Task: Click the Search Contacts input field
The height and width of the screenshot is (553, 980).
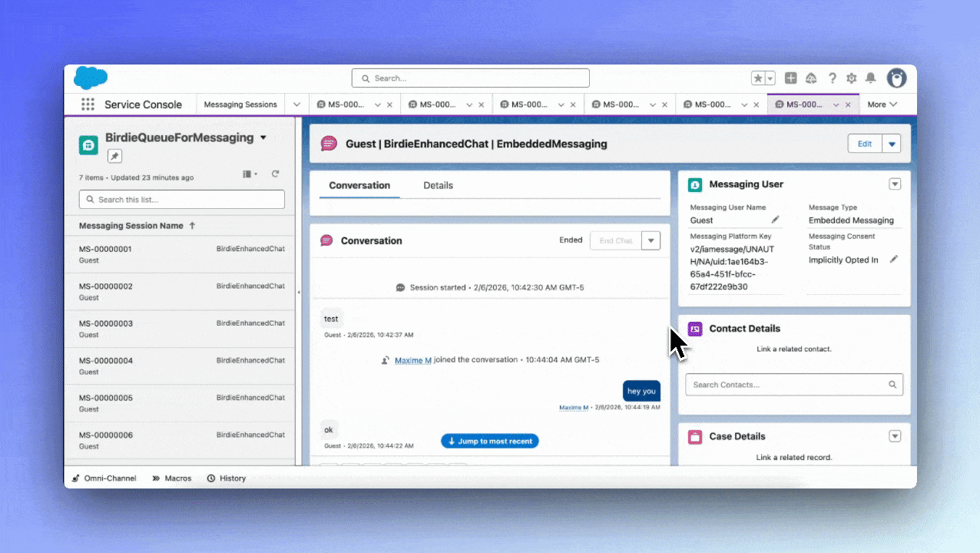Action: [787, 385]
